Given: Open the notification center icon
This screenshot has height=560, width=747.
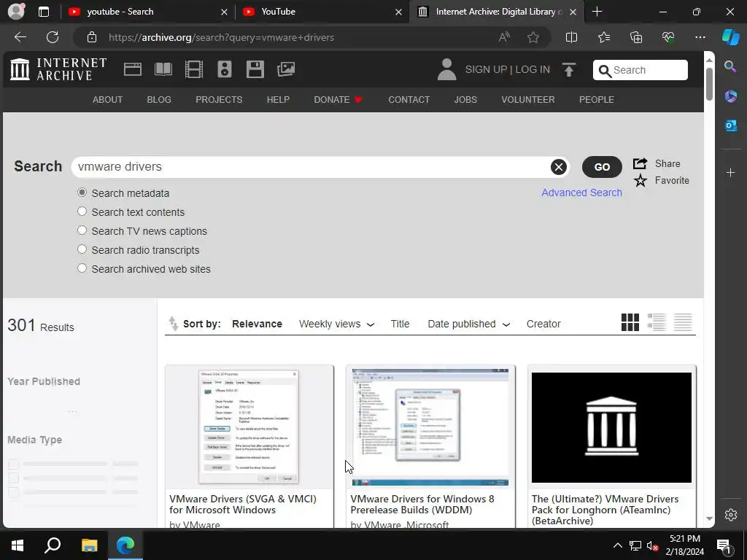Looking at the screenshot, I should coord(724,545).
